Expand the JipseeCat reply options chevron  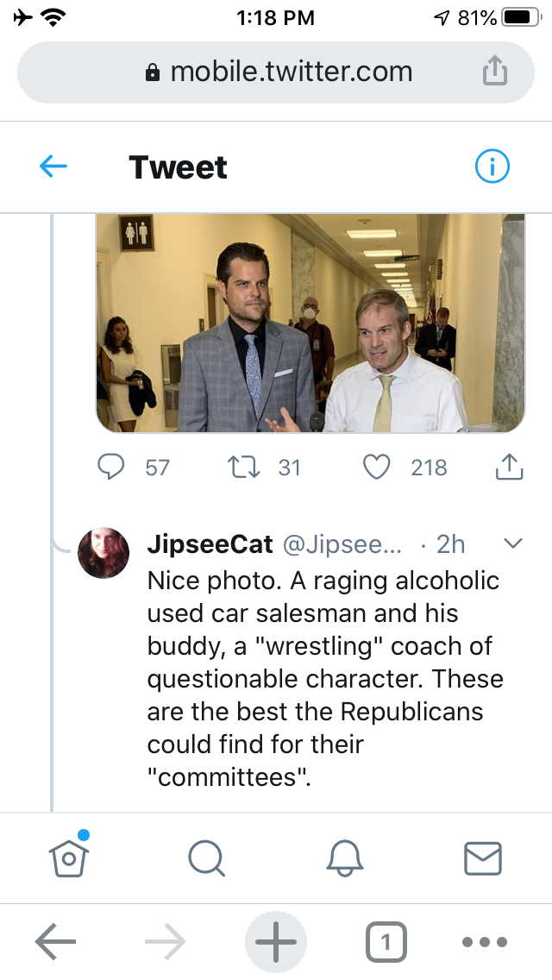tap(512, 543)
